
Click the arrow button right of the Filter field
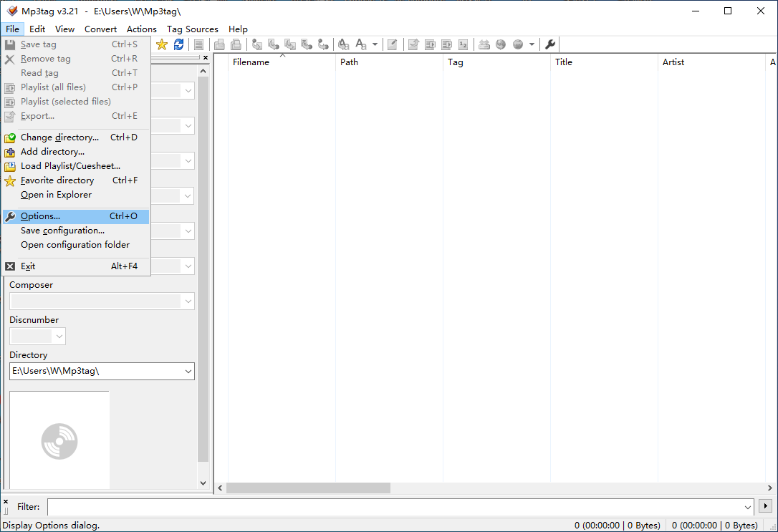(765, 506)
